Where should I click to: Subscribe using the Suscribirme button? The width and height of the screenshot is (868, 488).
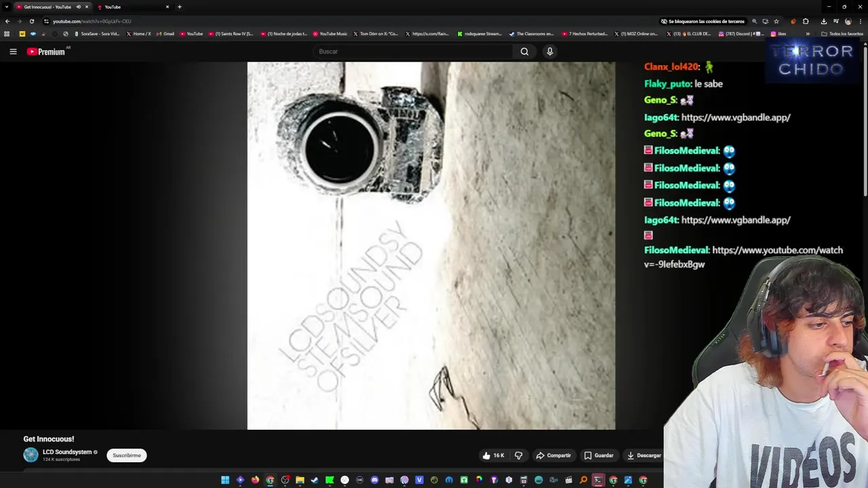tap(127, 455)
